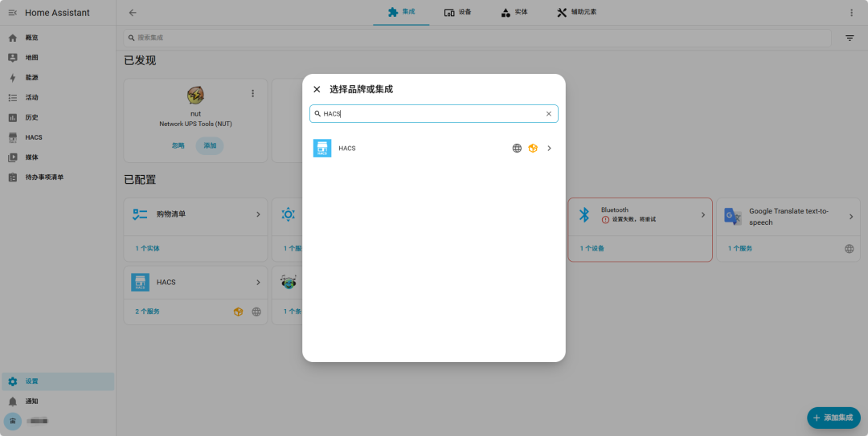Click 忽略 on the nut card

pyautogui.click(x=178, y=145)
